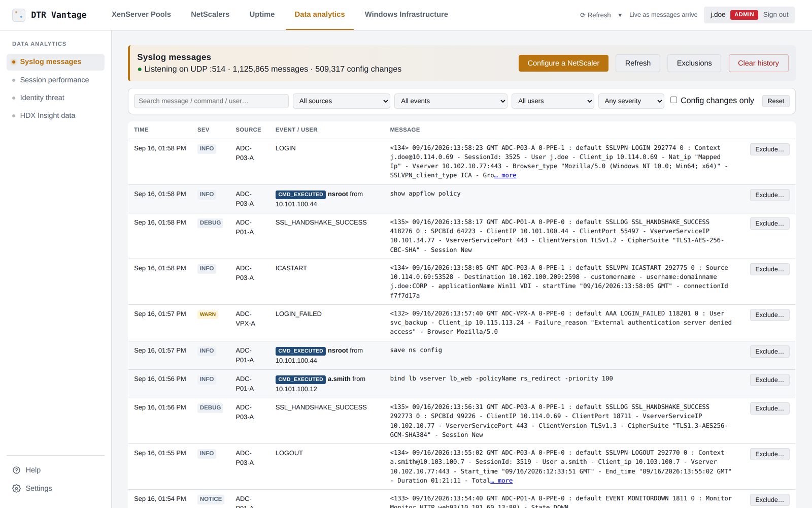Open Identity threat in sidebar
Image resolution: width=812 pixels, height=508 pixels.
pos(55,98)
